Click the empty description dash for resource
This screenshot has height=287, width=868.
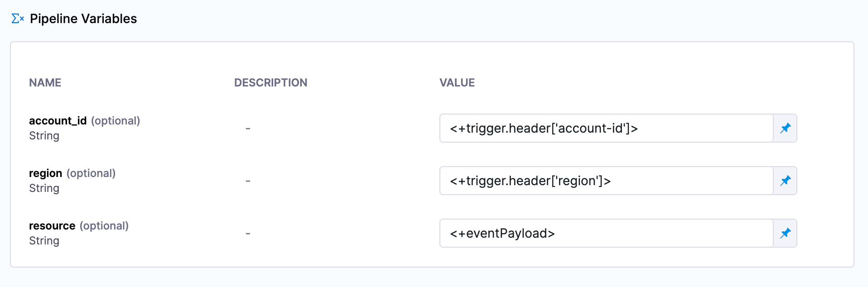[x=248, y=234]
